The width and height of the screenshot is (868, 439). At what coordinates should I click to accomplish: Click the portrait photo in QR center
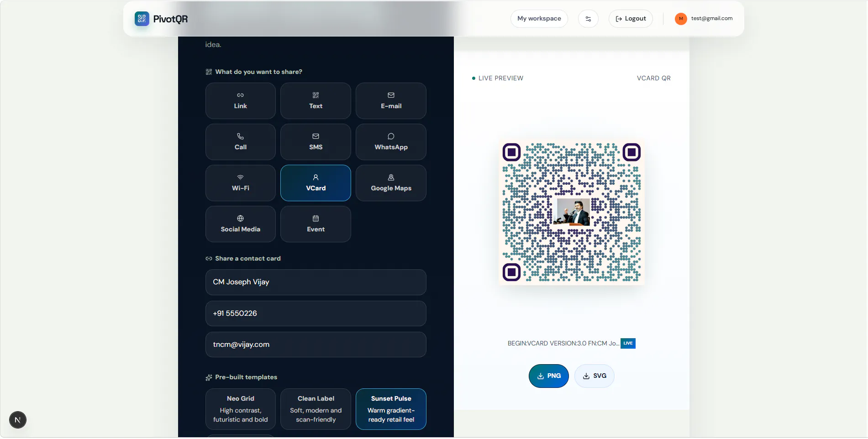(572, 211)
